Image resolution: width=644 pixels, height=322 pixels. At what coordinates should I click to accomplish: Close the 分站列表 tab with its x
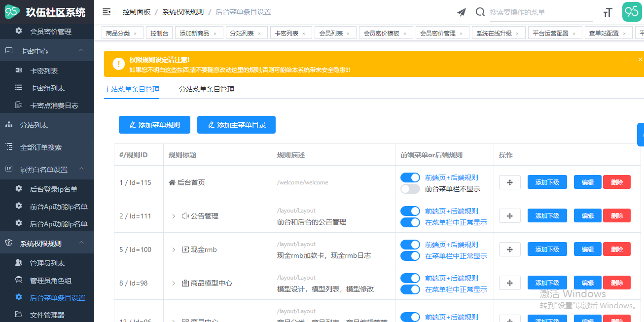259,34
